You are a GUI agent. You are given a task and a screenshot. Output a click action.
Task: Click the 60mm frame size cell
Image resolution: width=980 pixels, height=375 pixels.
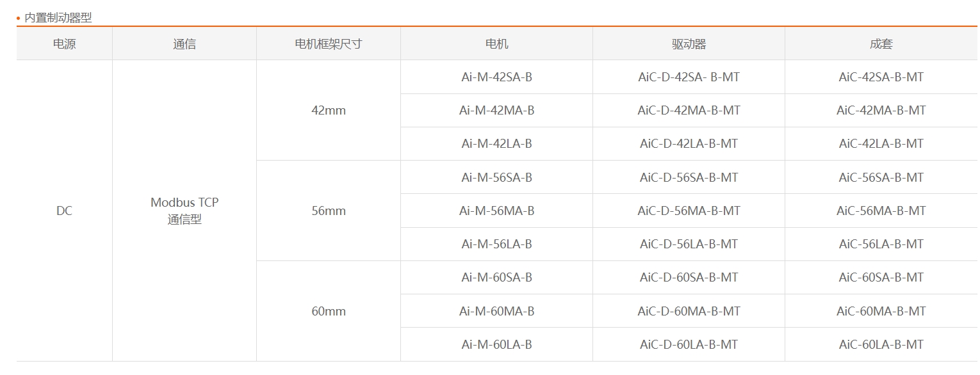[329, 311]
